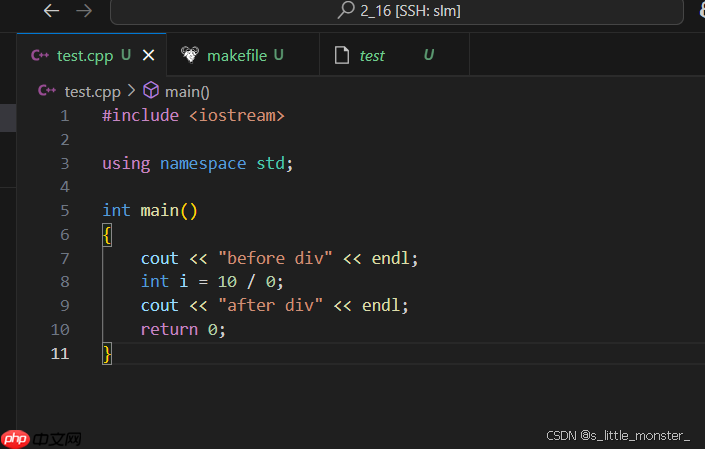The height and width of the screenshot is (449, 705).
Task: Click the breadcrumb C++ file icon
Action: point(47,91)
